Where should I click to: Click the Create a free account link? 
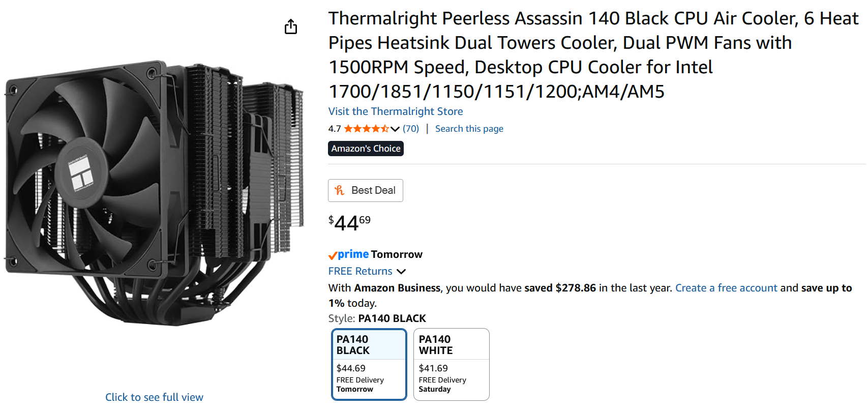726,288
